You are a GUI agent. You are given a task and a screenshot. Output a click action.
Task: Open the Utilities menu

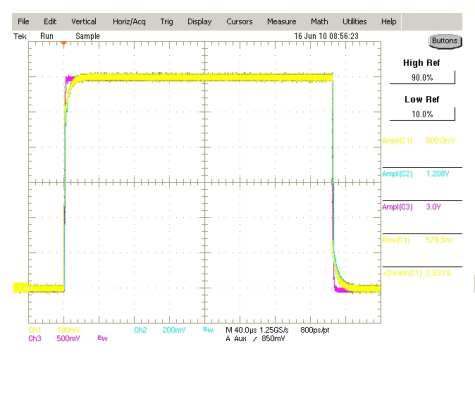[355, 22]
